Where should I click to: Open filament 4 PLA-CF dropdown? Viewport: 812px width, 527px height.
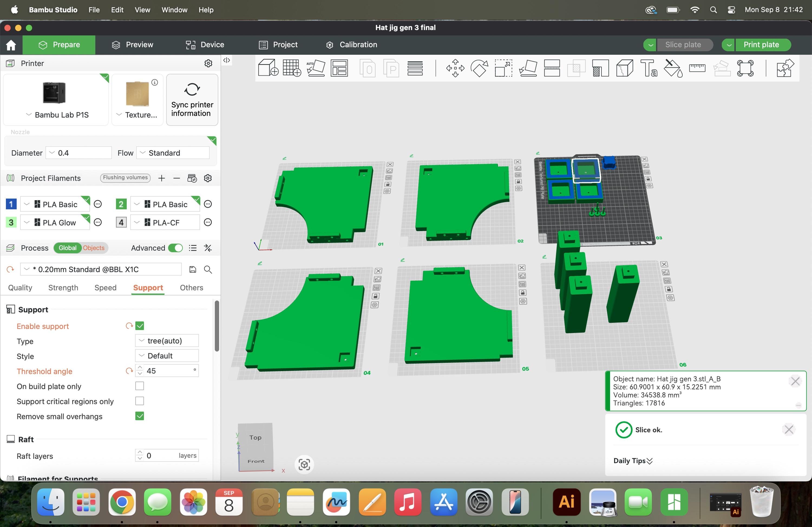(x=165, y=222)
